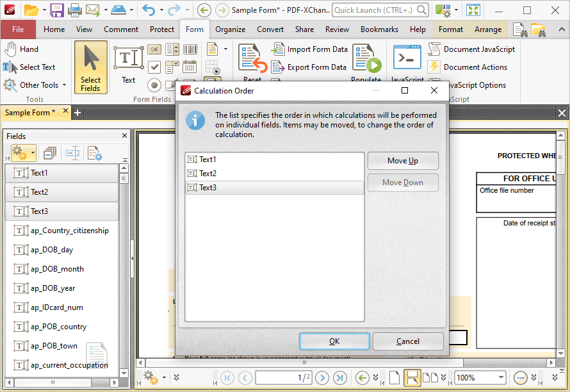Collapse the ribbon with the chevron
Image resolution: width=570 pixels, height=392 pixels.
click(x=562, y=29)
